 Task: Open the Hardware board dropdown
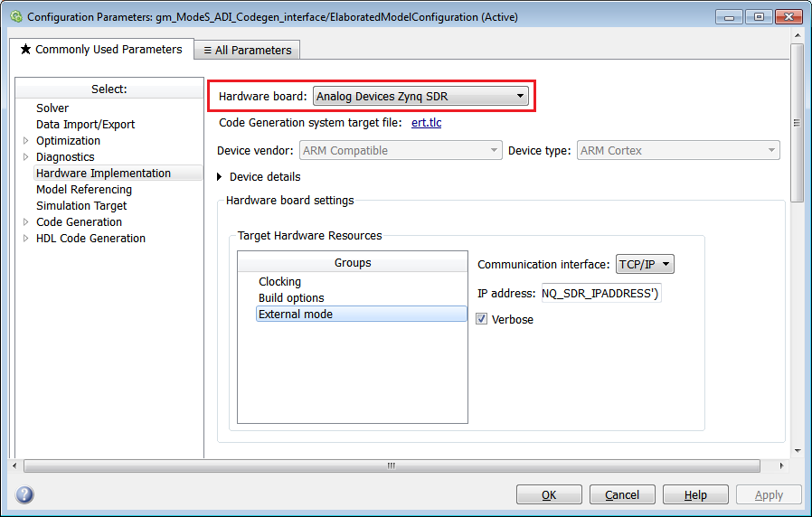point(420,96)
